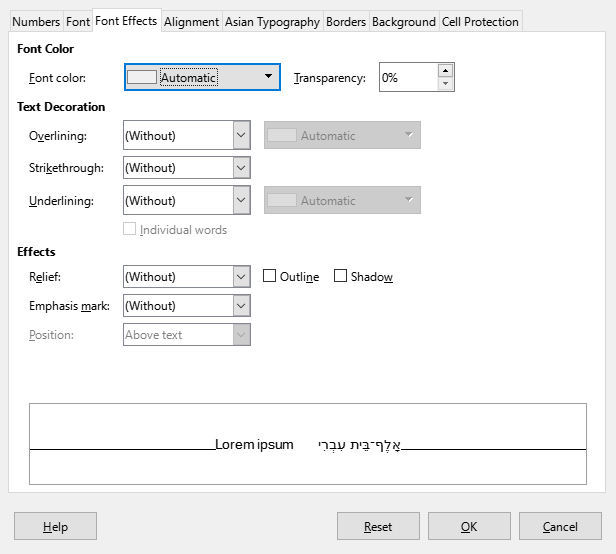Expand the Relief dropdown

pyautogui.click(x=187, y=277)
